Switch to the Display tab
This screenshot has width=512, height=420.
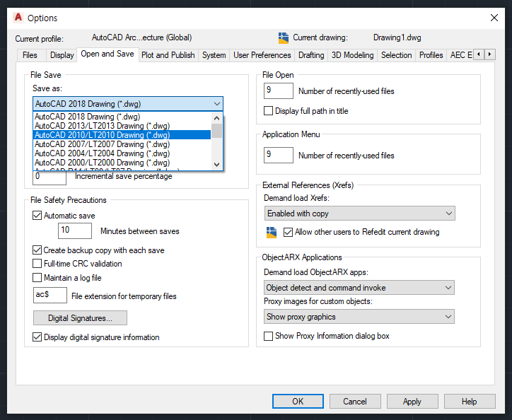(62, 55)
